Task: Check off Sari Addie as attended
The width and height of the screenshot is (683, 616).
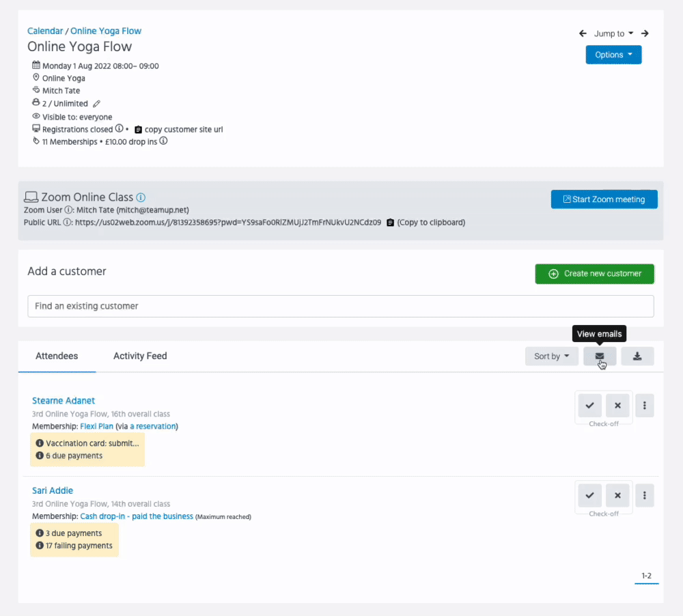Action: tap(589, 495)
